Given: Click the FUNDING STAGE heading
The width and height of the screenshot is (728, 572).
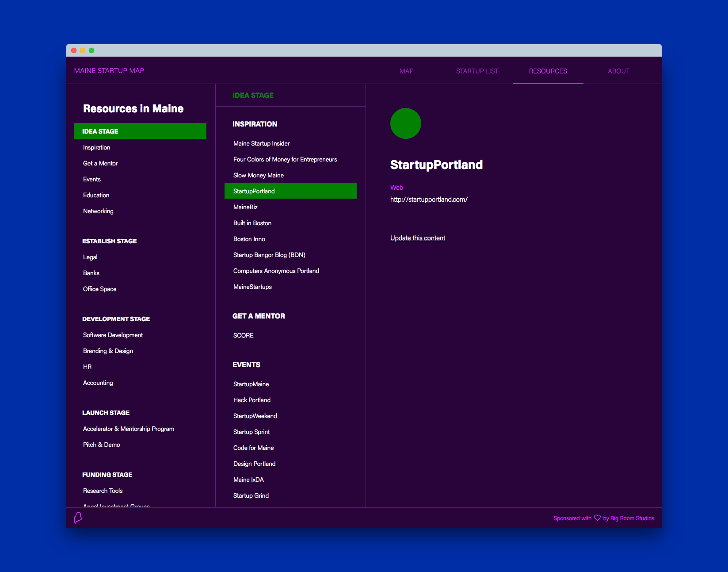Looking at the screenshot, I should click(x=107, y=475).
